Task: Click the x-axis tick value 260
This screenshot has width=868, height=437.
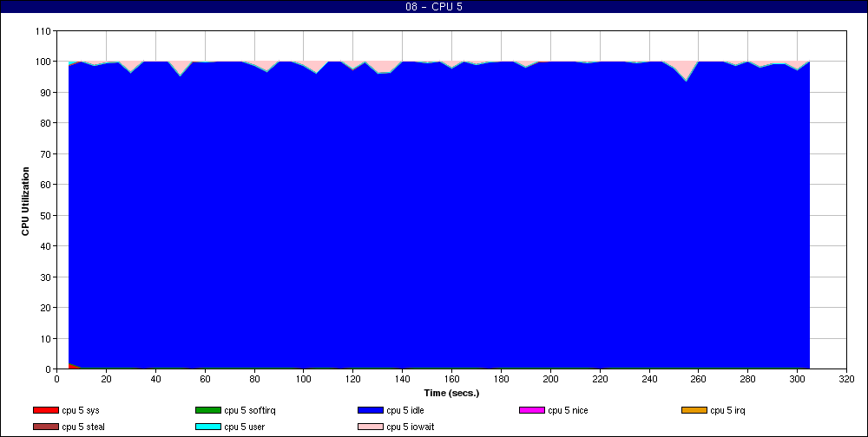Action: (x=699, y=380)
